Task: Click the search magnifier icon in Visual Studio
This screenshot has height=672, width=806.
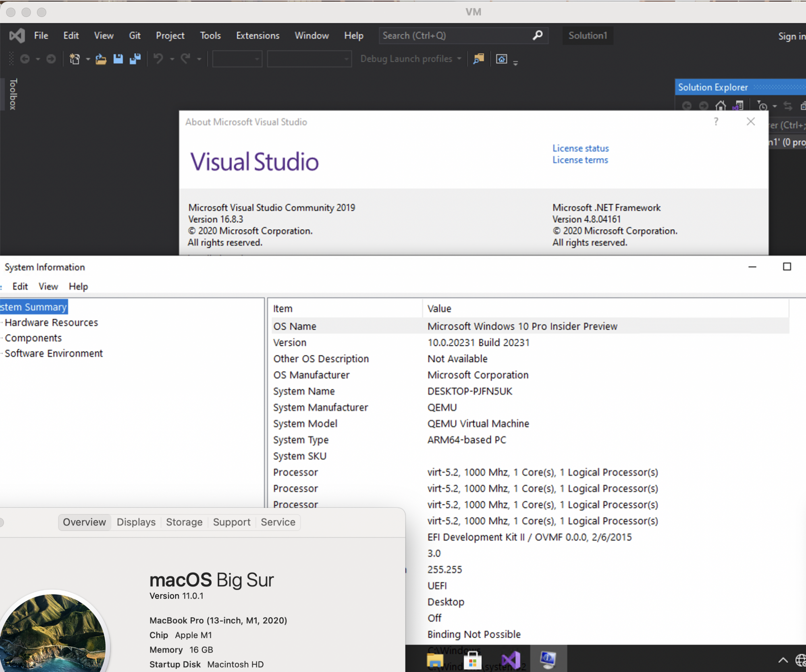Action: [538, 35]
